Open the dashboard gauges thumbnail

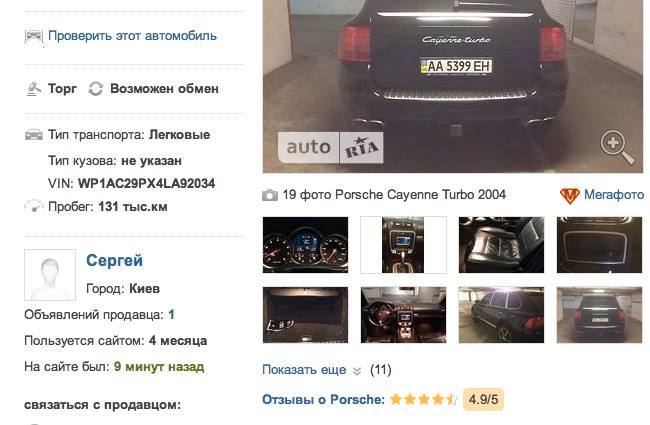point(306,245)
